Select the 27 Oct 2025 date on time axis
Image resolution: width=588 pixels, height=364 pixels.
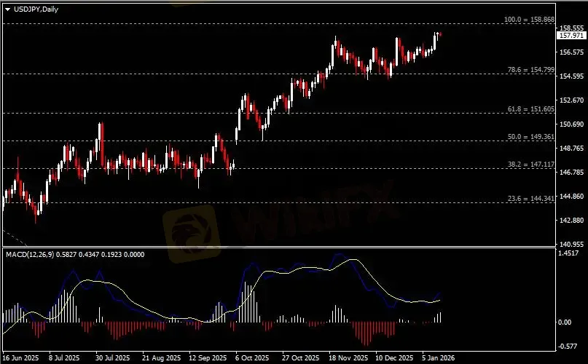[x=300, y=358]
